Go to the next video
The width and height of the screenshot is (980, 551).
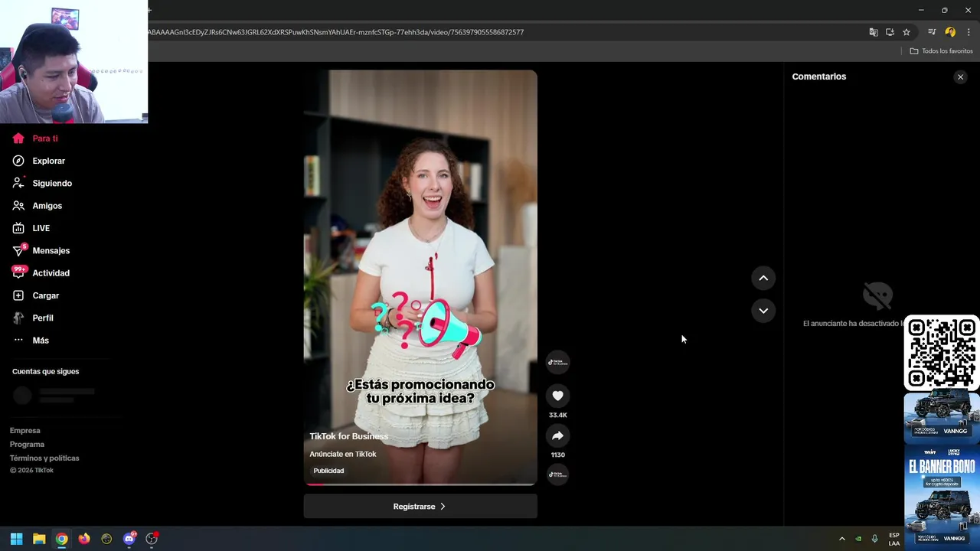763,310
